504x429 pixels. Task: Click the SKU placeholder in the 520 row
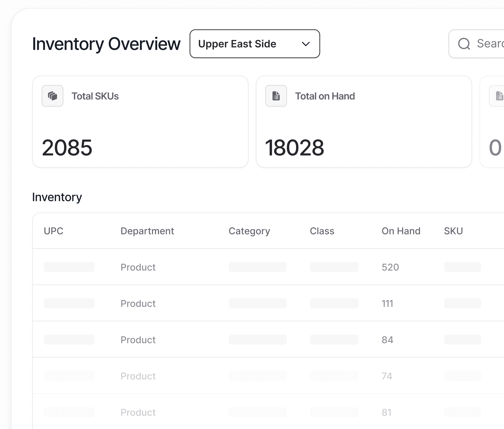pyautogui.click(x=462, y=267)
